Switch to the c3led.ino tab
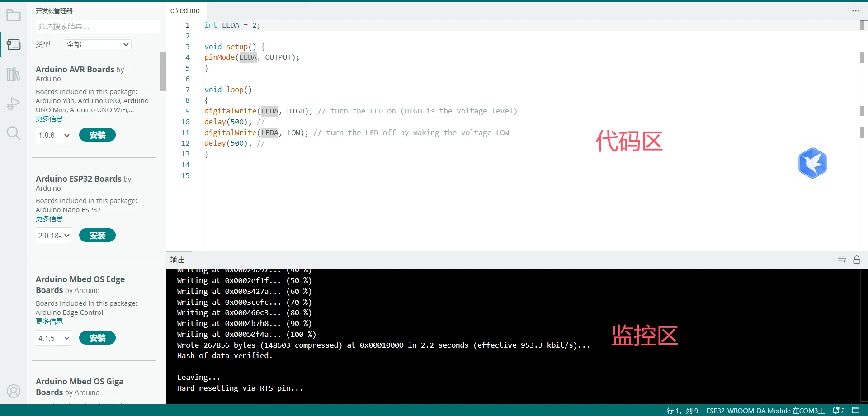 [185, 10]
